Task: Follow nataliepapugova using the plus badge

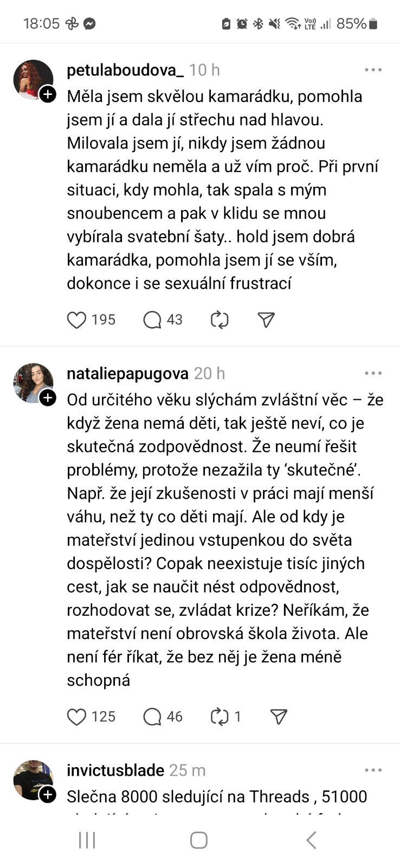Action: (x=48, y=398)
